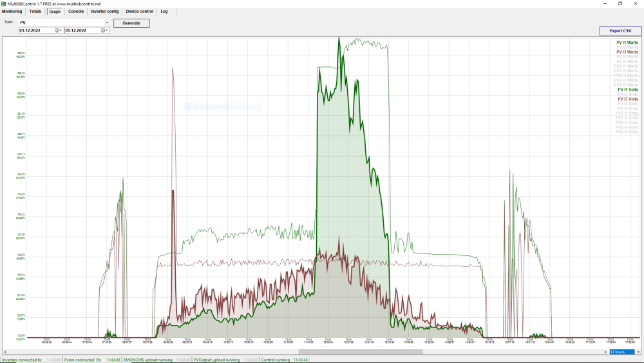Expand end date 05.12.2022 dropdown arrow
Image resolution: width=644 pixels, height=363 pixels.
(107, 30)
